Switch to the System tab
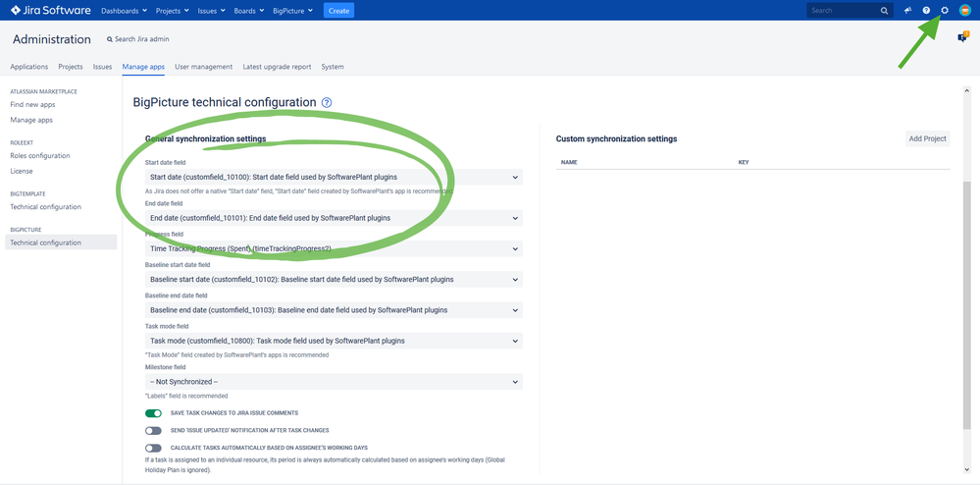Image resolution: width=980 pixels, height=485 pixels. [333, 67]
